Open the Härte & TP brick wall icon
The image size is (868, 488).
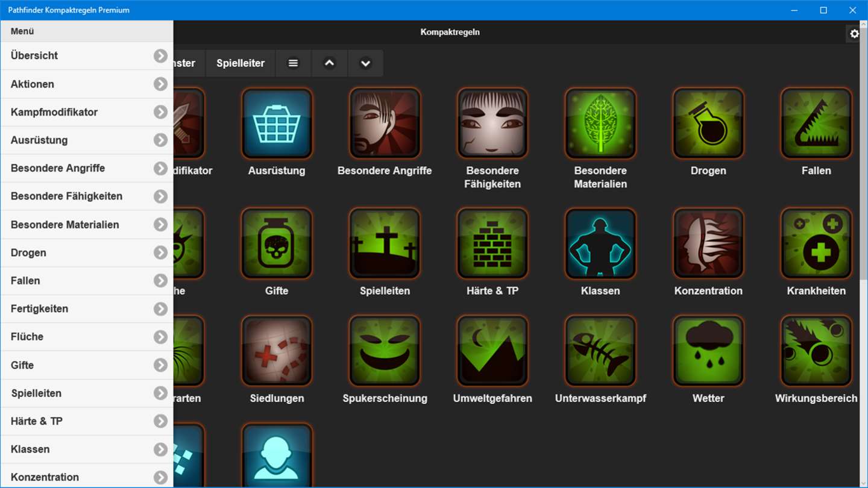492,243
